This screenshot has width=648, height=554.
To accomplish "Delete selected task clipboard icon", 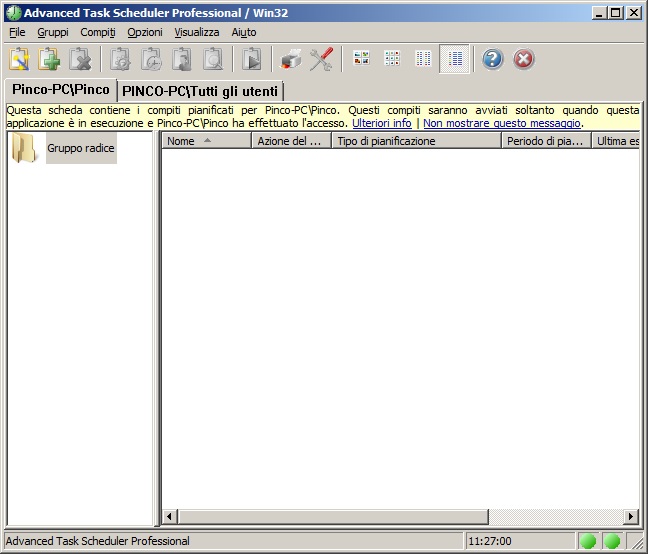I will coord(80,59).
